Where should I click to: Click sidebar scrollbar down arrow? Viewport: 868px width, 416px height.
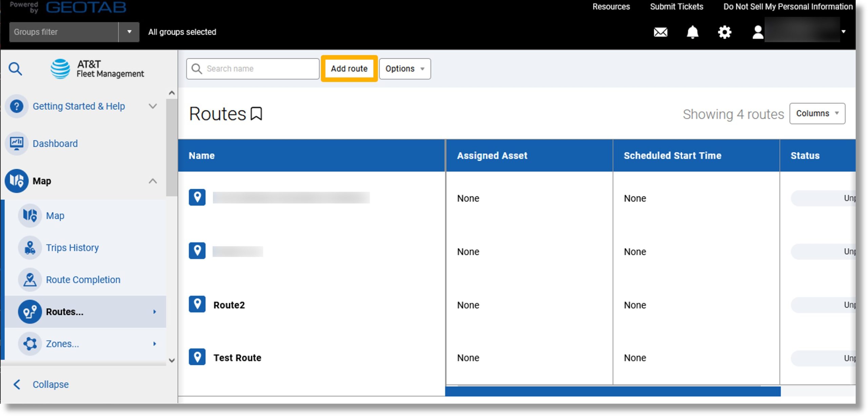pos(172,360)
